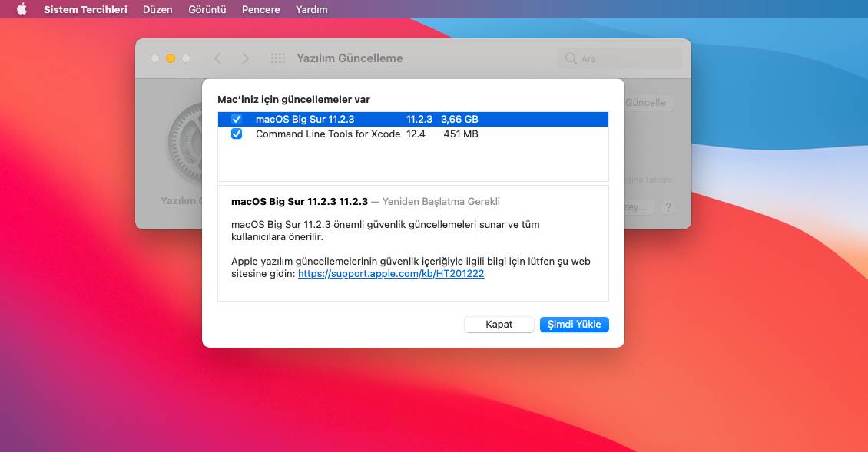
Task: Open the Apple menu
Action: pyautogui.click(x=22, y=9)
